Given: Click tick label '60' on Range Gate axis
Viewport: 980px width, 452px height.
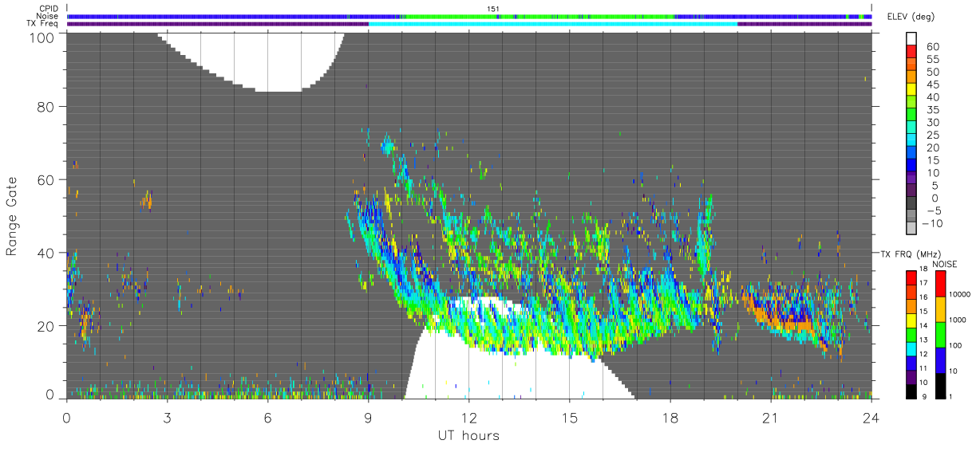Looking at the screenshot, I should (x=46, y=179).
